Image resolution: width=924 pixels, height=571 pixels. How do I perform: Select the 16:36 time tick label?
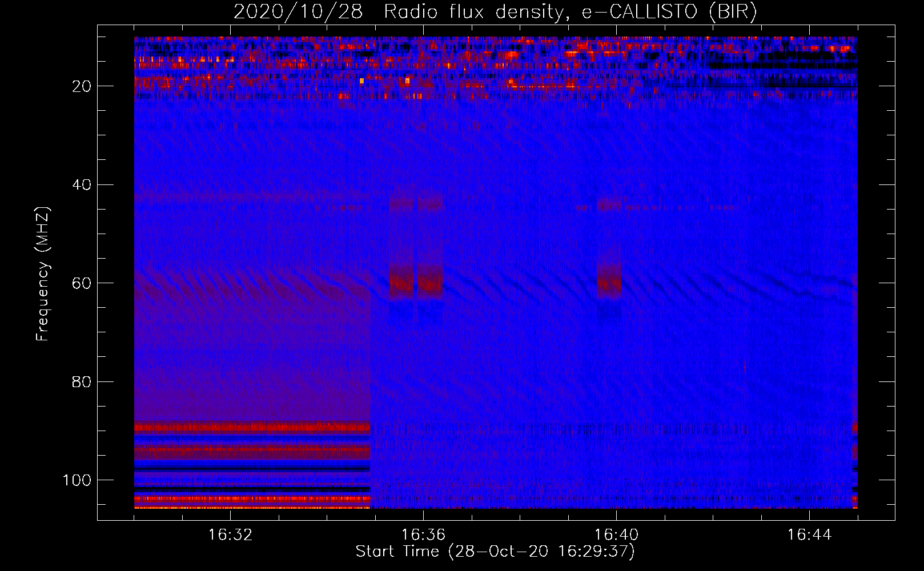click(x=423, y=535)
